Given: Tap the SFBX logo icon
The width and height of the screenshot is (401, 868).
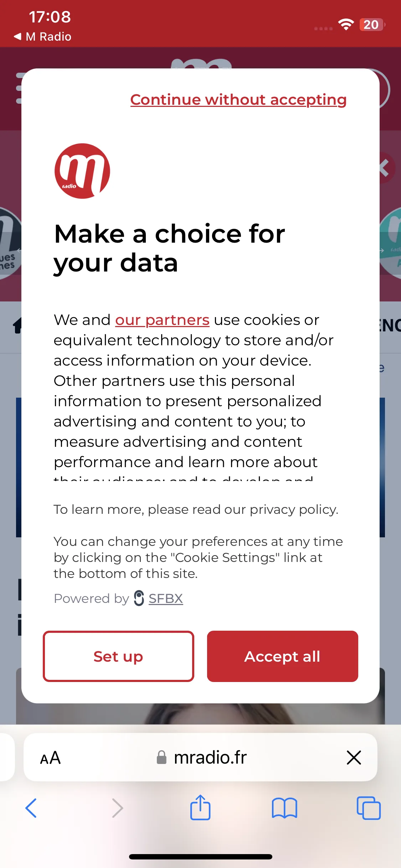Looking at the screenshot, I should (139, 598).
